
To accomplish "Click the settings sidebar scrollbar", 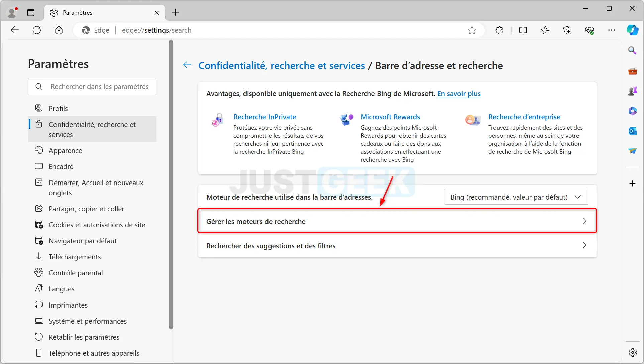I will coord(171,185).
